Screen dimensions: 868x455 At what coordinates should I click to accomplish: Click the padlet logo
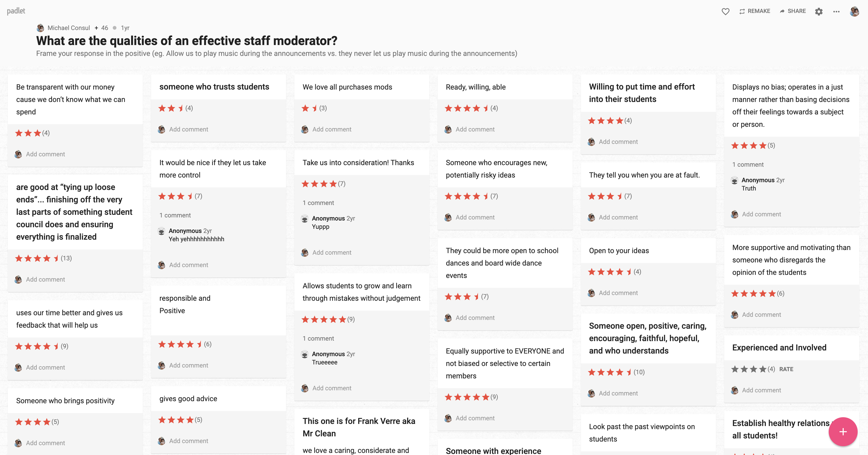(x=16, y=11)
